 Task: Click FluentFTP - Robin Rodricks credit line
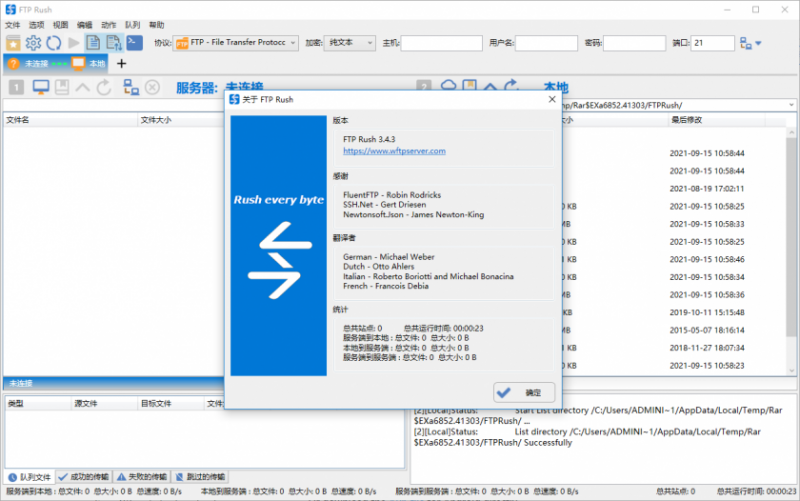click(392, 195)
